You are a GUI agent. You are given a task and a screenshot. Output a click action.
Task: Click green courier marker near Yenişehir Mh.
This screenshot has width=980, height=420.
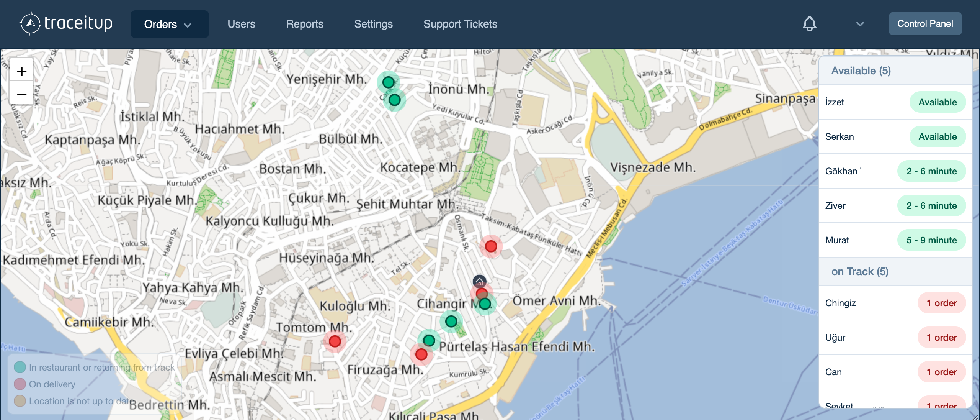click(x=388, y=82)
